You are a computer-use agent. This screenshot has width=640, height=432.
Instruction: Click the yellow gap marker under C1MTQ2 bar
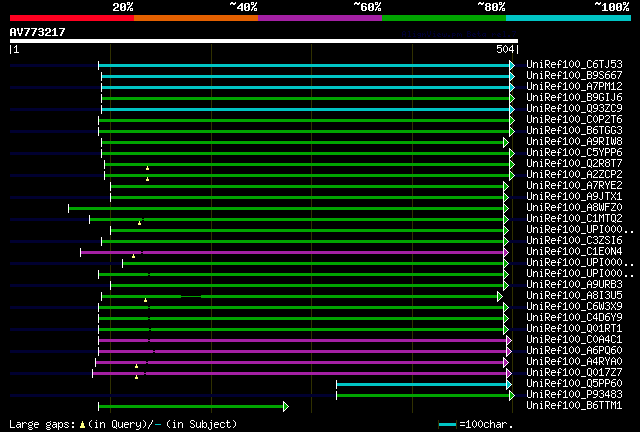140,223
